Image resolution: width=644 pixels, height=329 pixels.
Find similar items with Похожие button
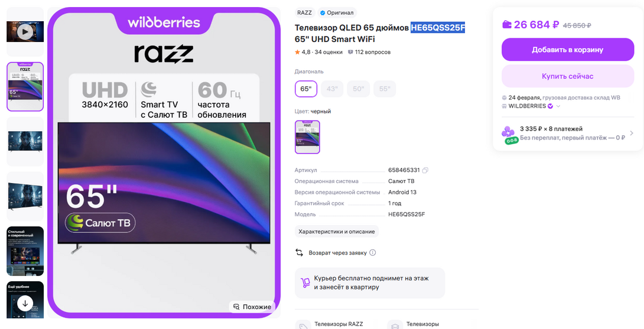click(x=252, y=307)
